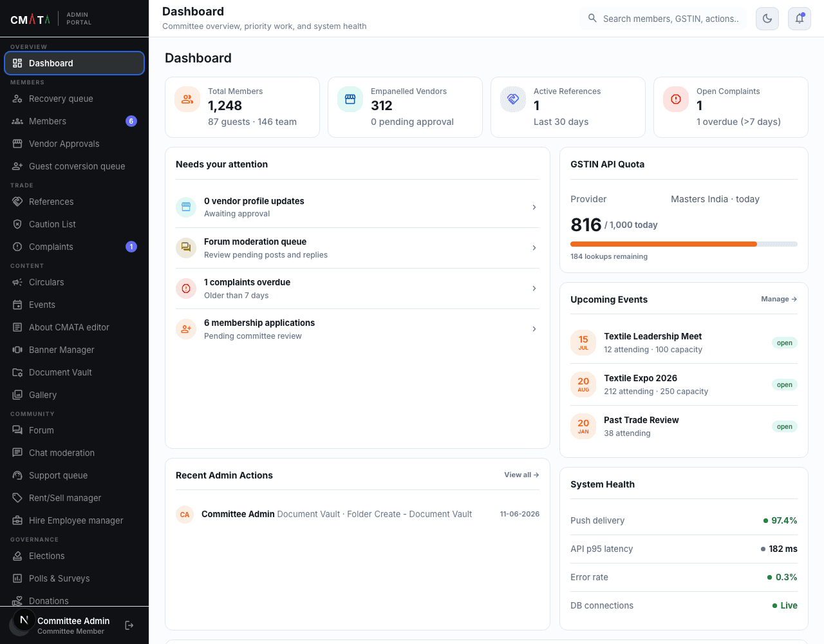Click the Hire Employee manager briefcase icon
This screenshot has height=644, width=824.
click(17, 520)
